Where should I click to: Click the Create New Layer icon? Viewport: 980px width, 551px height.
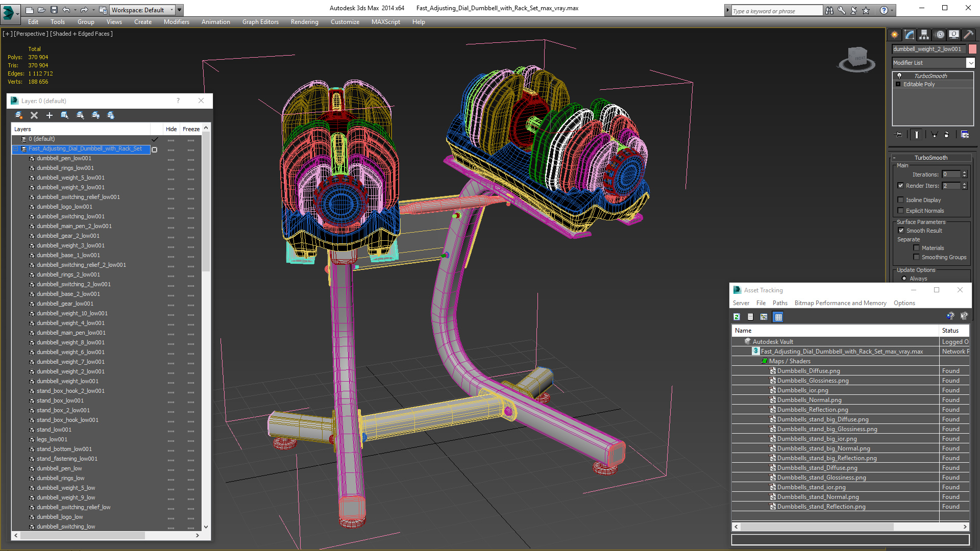pyautogui.click(x=19, y=115)
